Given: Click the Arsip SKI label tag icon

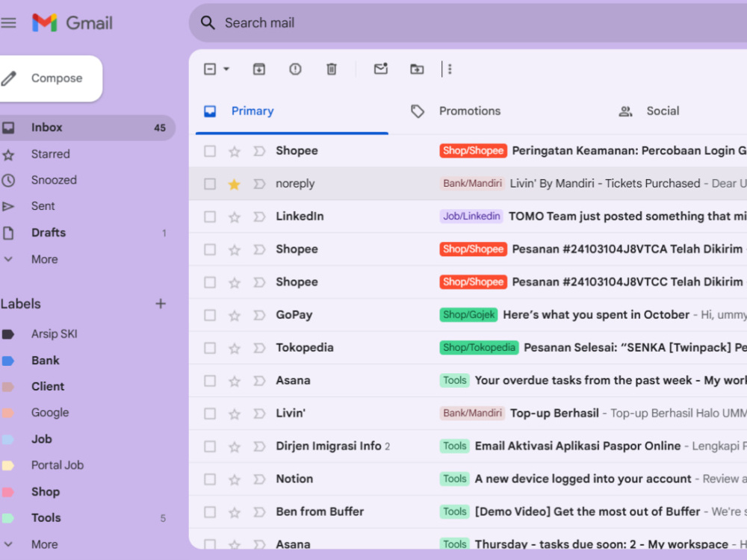Looking at the screenshot, I should (x=8, y=335).
